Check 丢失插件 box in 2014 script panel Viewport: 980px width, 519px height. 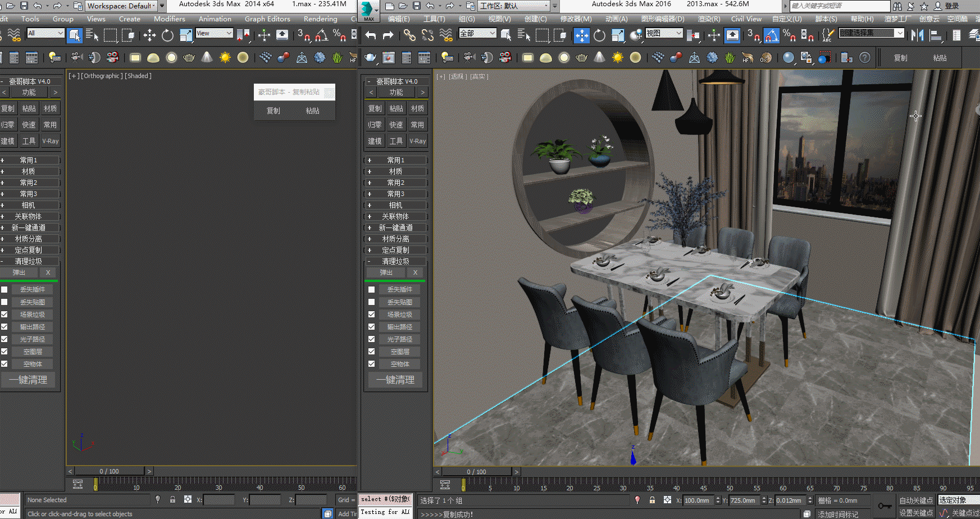click(4, 290)
